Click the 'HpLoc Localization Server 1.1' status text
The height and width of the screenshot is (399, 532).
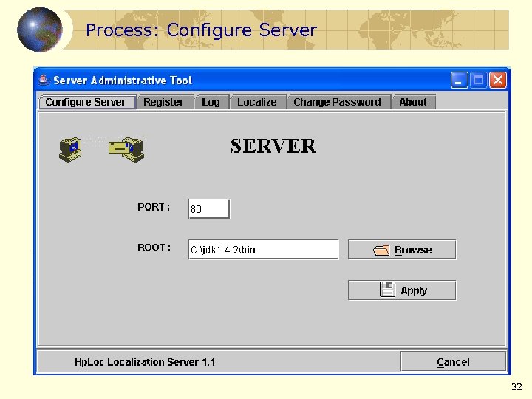[145, 362]
